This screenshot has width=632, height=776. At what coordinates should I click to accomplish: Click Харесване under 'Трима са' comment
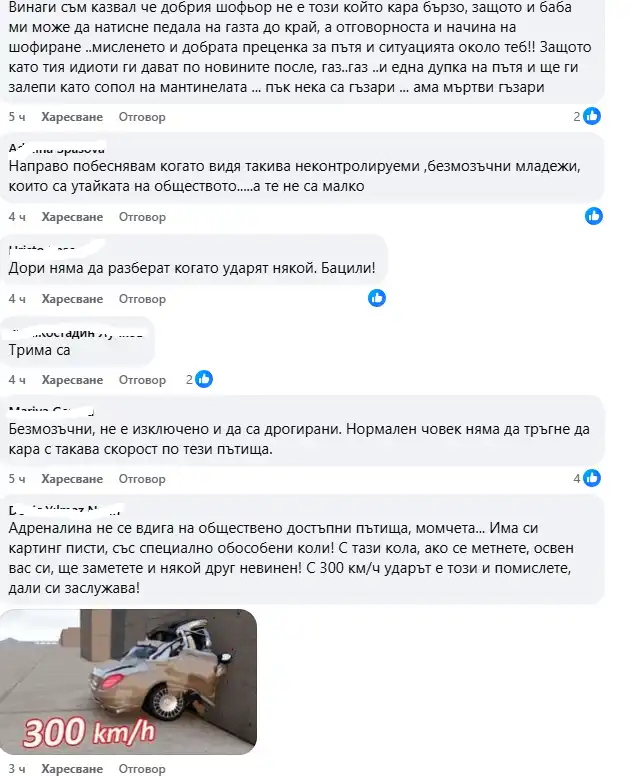click(72, 380)
